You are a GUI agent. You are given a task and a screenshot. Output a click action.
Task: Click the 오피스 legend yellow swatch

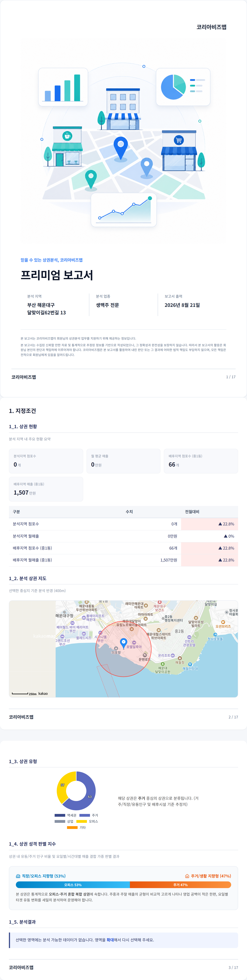click(82, 821)
